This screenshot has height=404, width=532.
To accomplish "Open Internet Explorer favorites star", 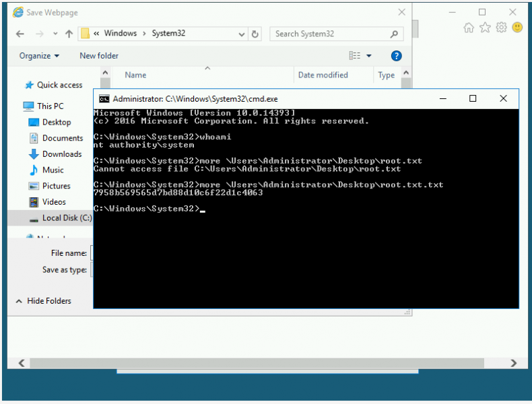I will (485, 28).
